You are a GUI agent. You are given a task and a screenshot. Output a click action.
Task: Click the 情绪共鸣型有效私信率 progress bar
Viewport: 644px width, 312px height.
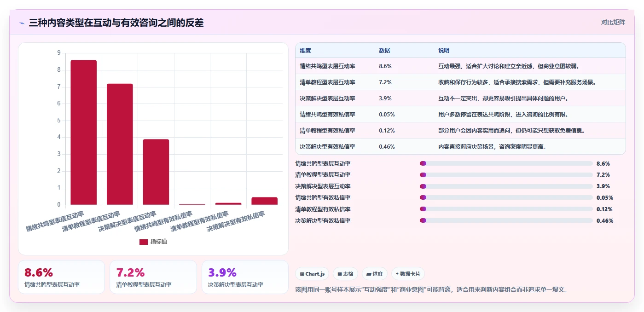(x=506, y=198)
